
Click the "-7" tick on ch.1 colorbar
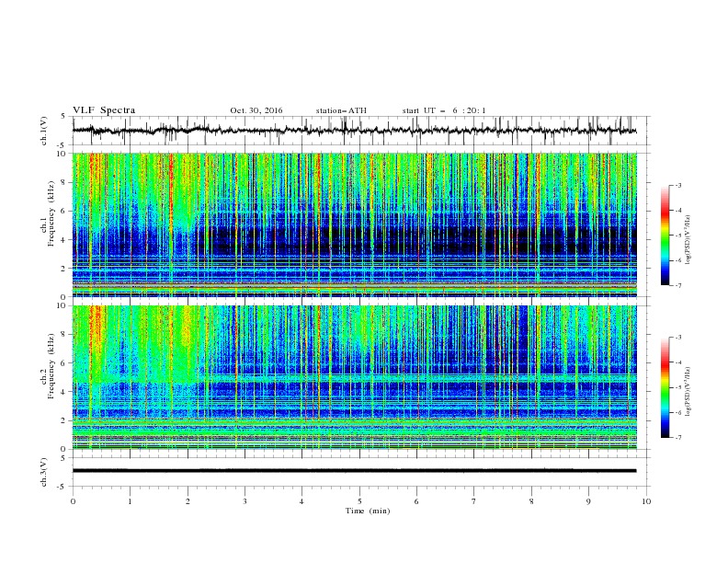pos(677,285)
